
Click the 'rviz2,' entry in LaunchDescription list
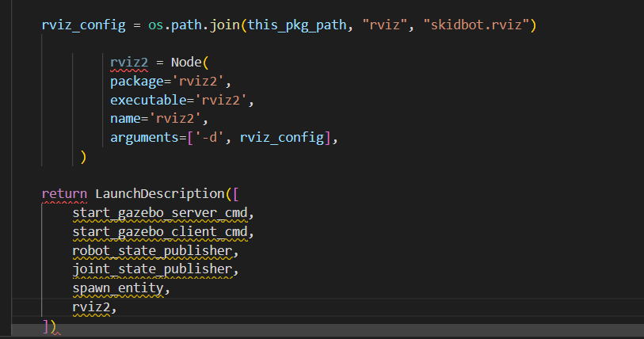pyautogui.click(x=94, y=307)
